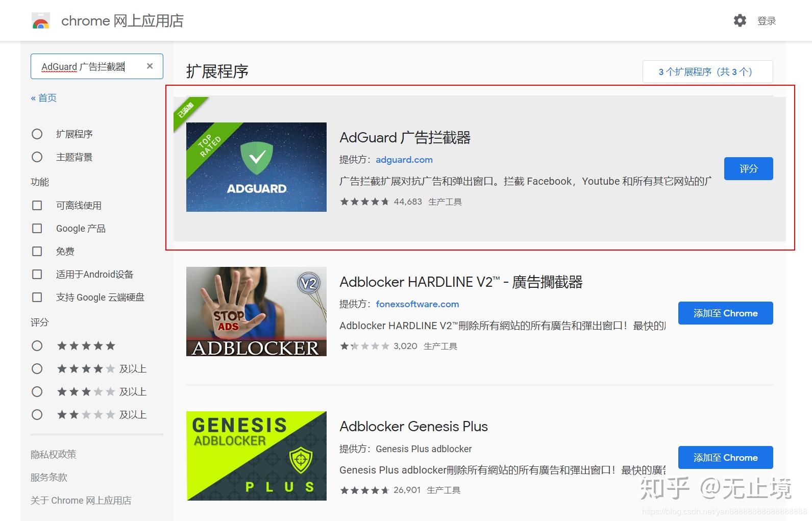
Task: Click HARDLINE's 生产工具 category label
Action: 440,346
